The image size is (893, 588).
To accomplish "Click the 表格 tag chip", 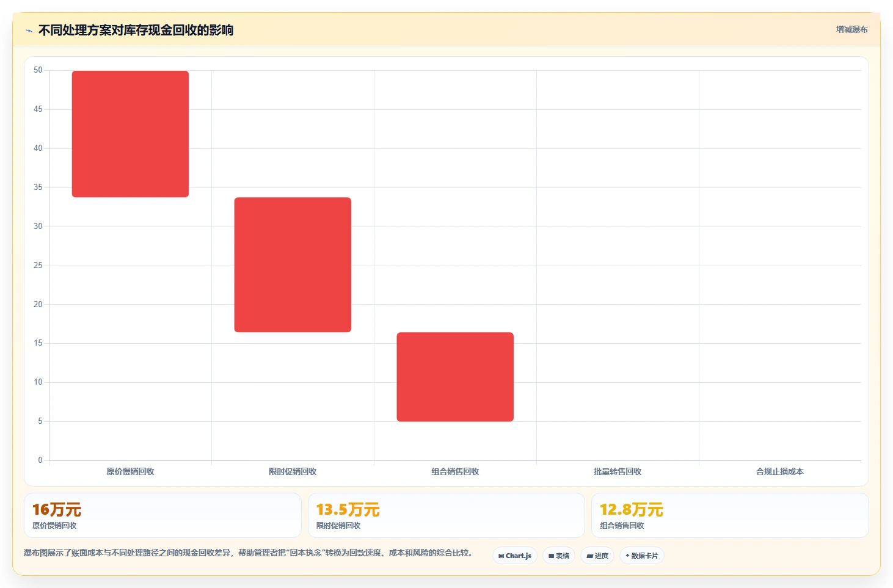I will 559,556.
